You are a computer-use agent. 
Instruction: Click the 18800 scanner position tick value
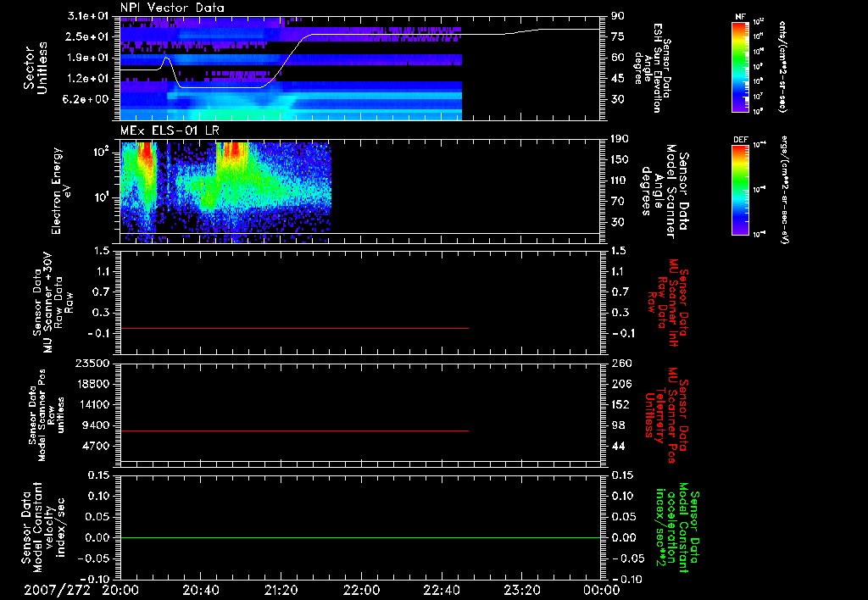click(x=93, y=384)
